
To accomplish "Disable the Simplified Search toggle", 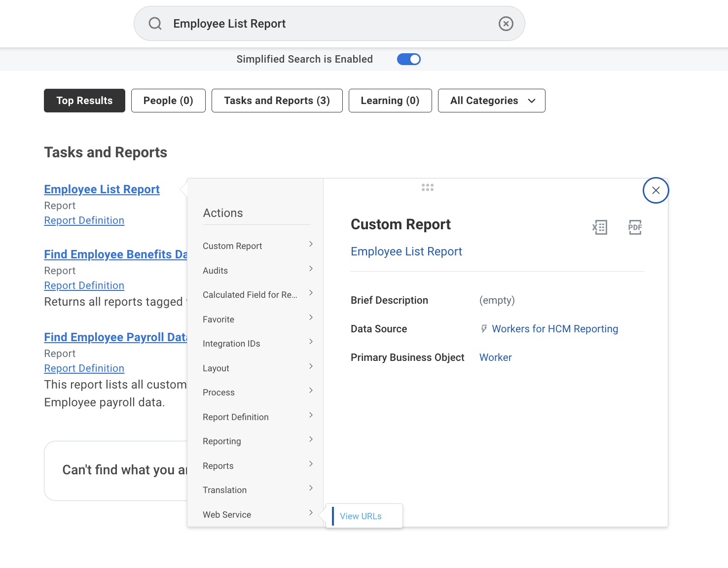I will [408, 59].
